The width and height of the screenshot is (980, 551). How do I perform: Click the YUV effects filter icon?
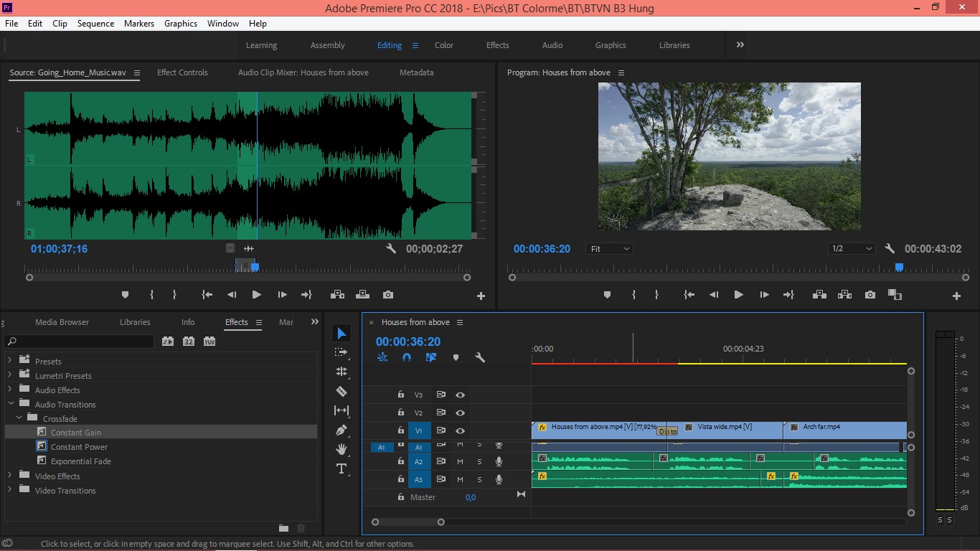209,342
